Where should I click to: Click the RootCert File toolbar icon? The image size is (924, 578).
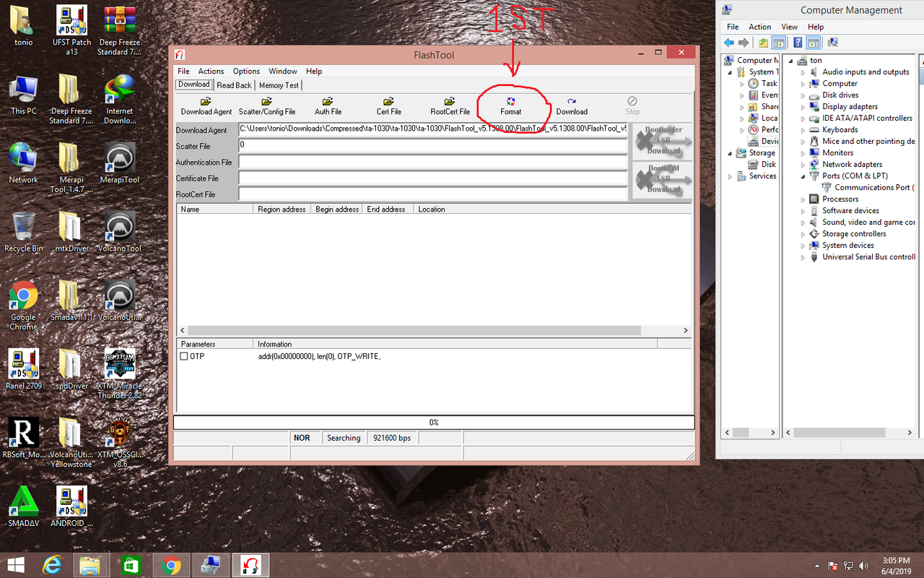[x=450, y=102]
